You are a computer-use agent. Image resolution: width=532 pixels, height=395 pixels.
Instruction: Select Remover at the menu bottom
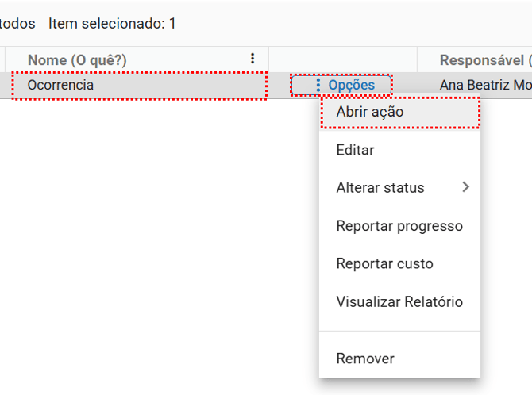click(365, 359)
